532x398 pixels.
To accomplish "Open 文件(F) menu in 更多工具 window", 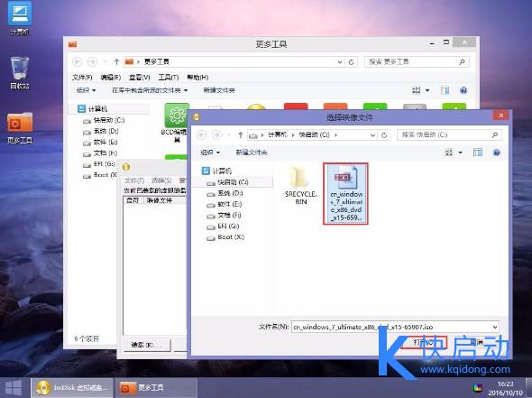I will (82, 78).
